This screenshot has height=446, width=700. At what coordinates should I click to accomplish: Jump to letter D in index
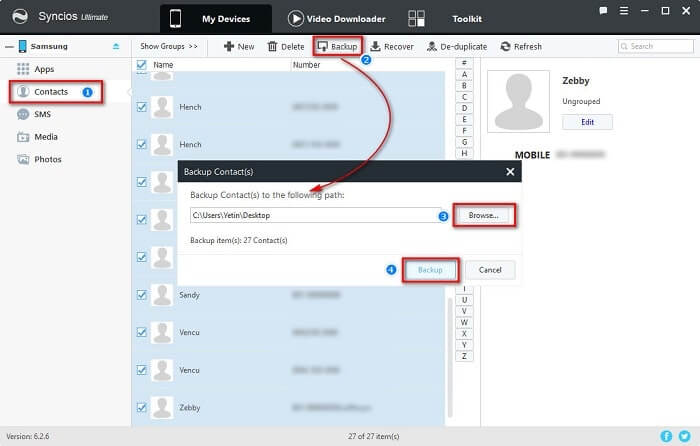[464, 108]
